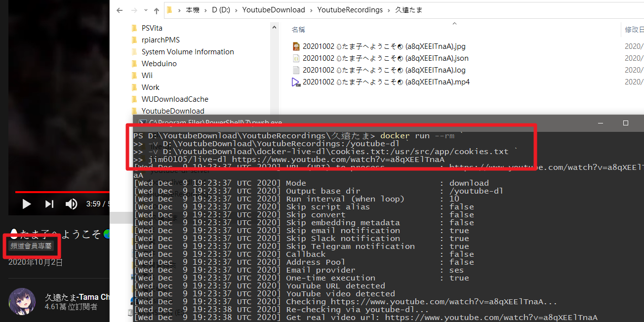Click 'Get real video url' log line
This screenshot has height=322, width=644.
[365, 318]
